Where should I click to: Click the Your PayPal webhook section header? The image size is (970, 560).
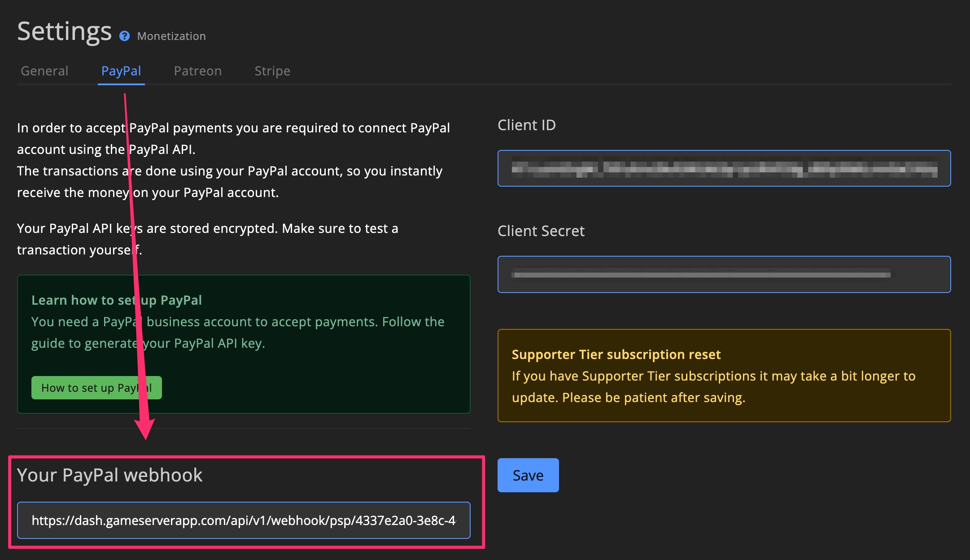tap(109, 475)
